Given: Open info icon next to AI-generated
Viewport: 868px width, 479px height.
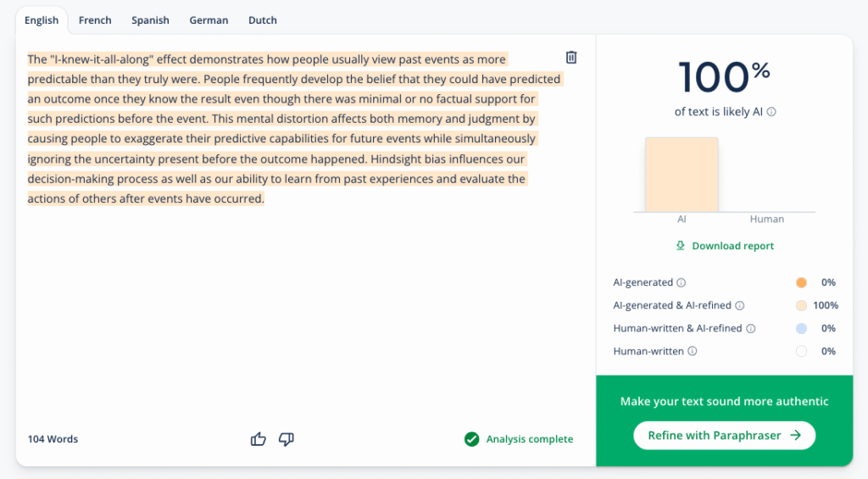Looking at the screenshot, I should click(682, 283).
